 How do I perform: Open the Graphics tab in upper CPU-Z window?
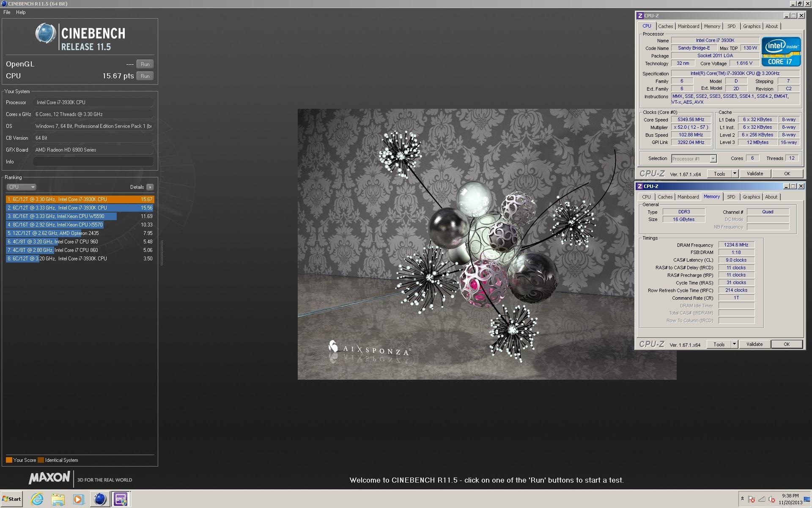pos(752,26)
